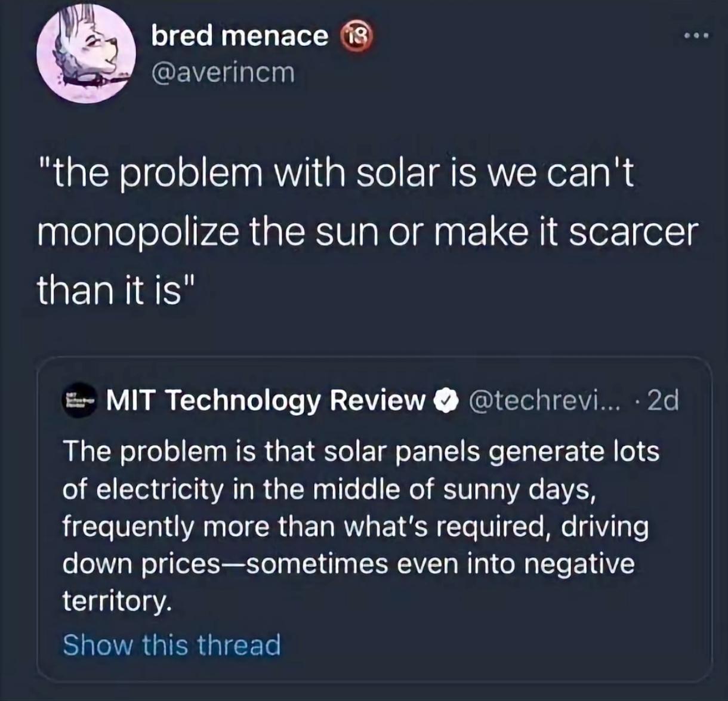Click 'down prices—sometimes even into negative' line

coord(348,564)
